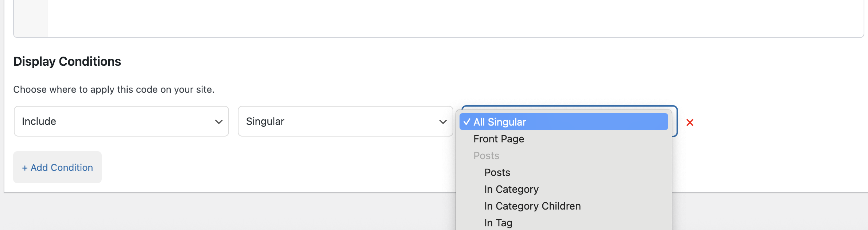Select the In Category option

pos(511,189)
